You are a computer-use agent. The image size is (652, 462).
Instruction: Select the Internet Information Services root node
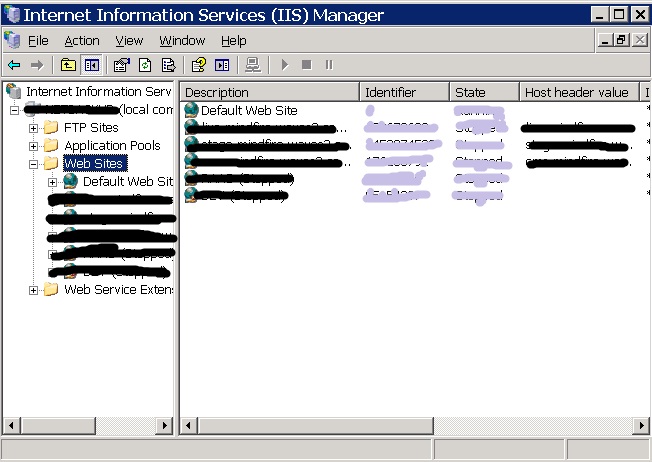(99, 91)
